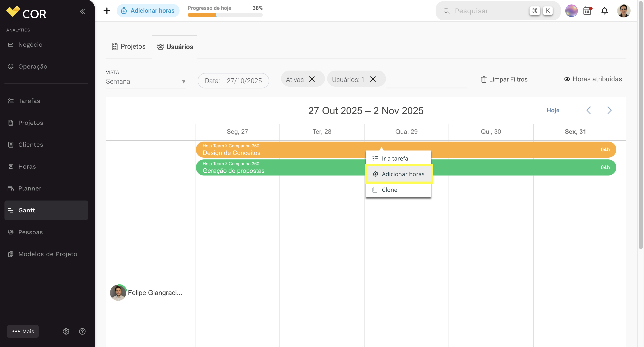Click the Adicionar horas button in top bar
644x347 pixels.
click(x=148, y=11)
